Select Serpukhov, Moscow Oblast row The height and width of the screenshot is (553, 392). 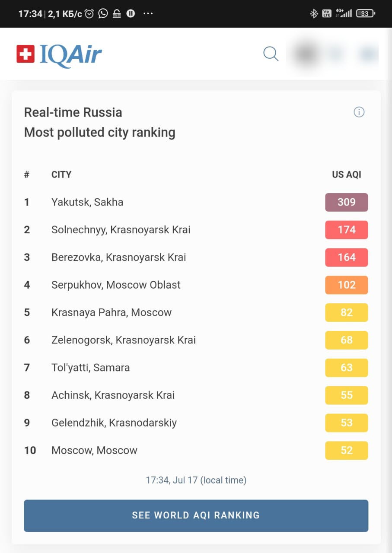click(x=116, y=285)
